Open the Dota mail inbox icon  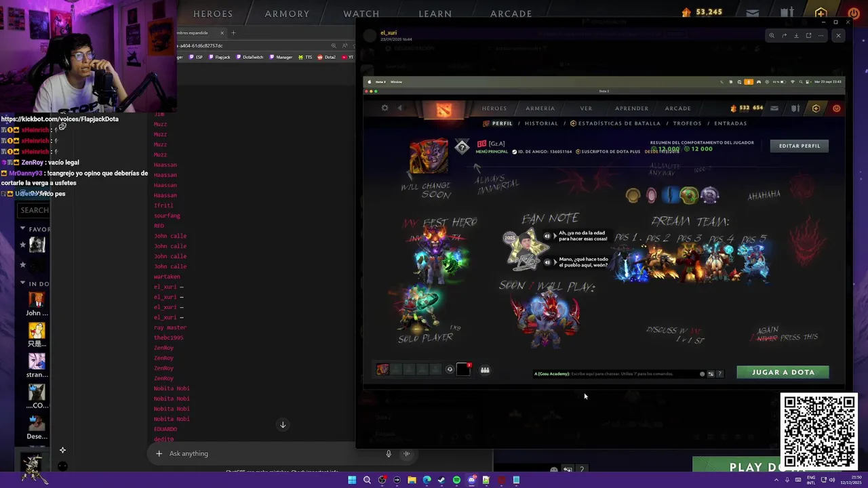tap(753, 13)
